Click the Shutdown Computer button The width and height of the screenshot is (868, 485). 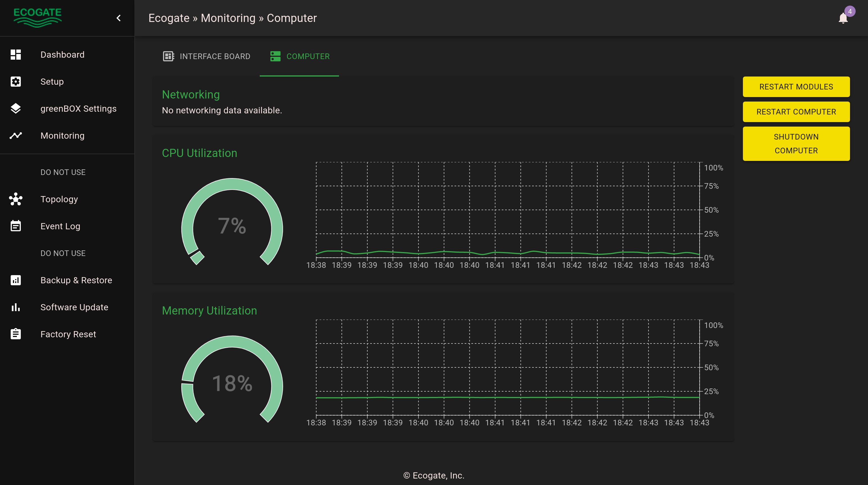click(796, 144)
